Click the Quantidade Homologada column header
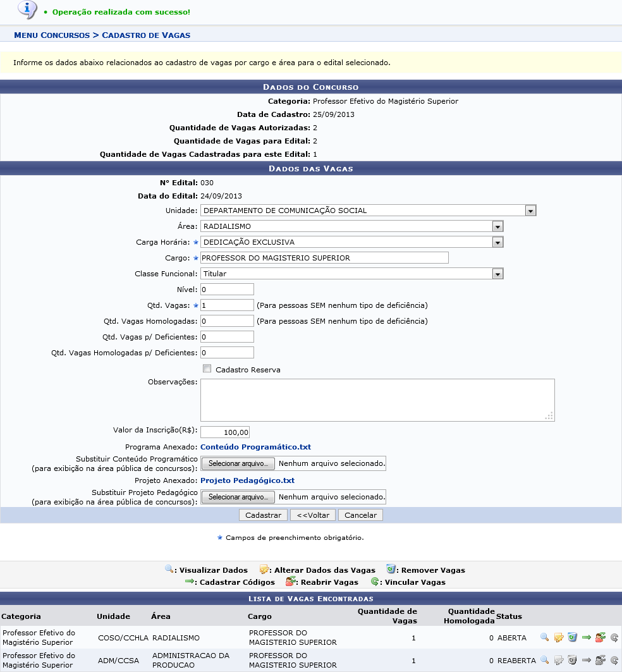 (x=469, y=616)
